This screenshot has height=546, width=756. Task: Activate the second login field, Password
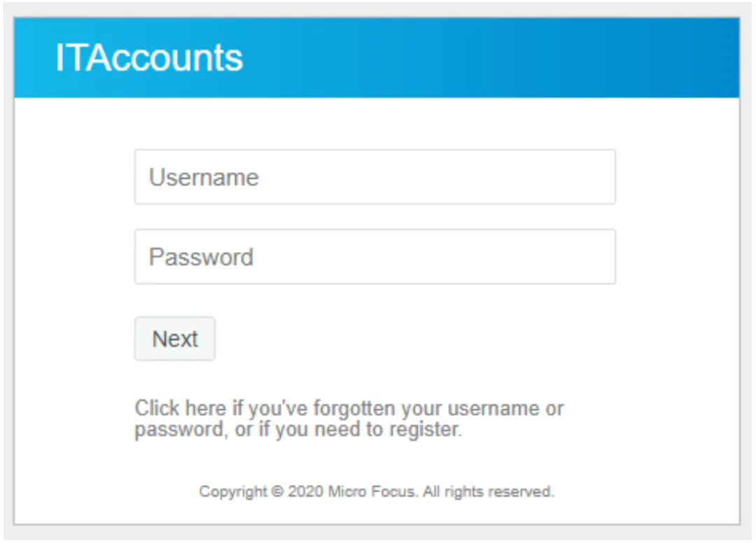[375, 257]
